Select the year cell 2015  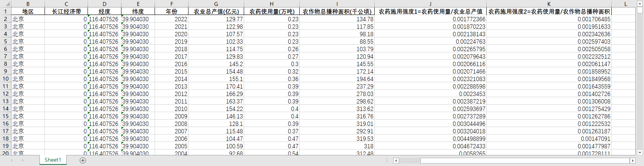click(172, 71)
